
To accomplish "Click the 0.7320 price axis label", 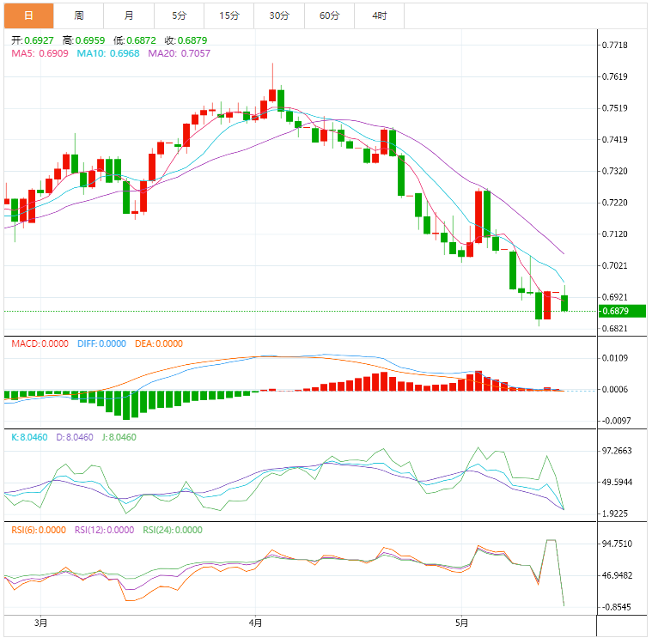I will (614, 171).
